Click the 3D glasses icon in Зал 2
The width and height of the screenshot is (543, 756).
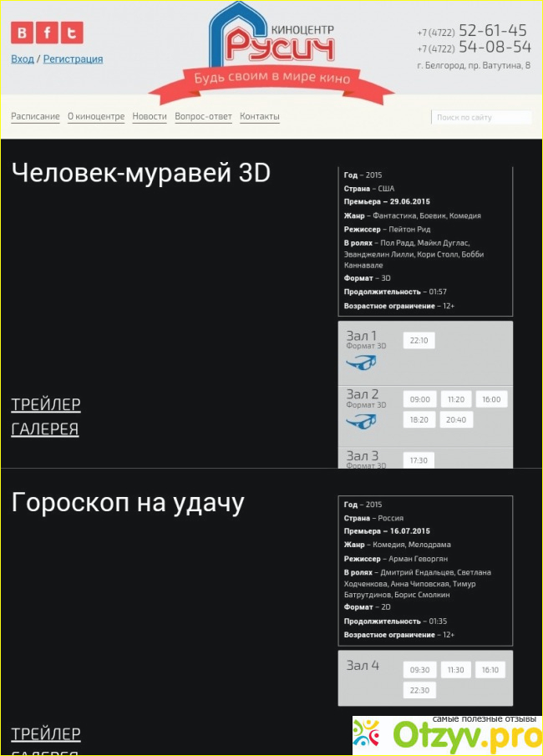[361, 421]
